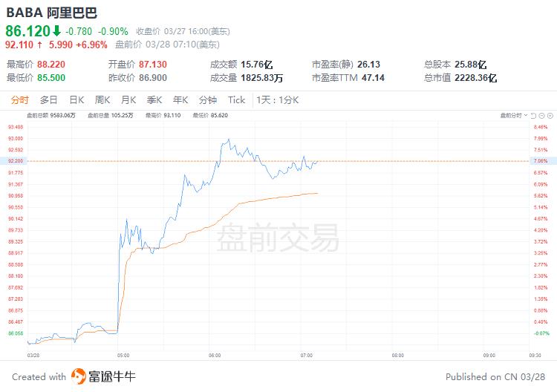Click the pre-market price 92.110
Screen dimensions: 557x392
pos(19,45)
